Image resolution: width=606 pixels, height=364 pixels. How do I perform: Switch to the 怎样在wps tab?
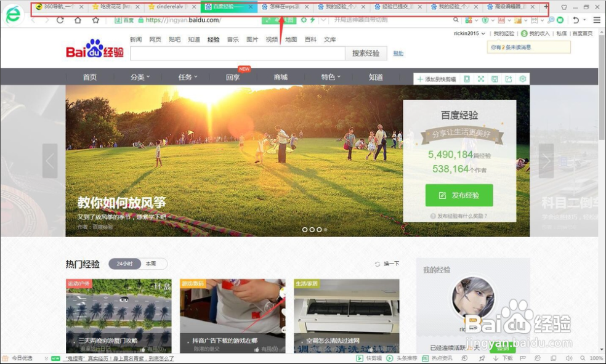pyautogui.click(x=285, y=7)
